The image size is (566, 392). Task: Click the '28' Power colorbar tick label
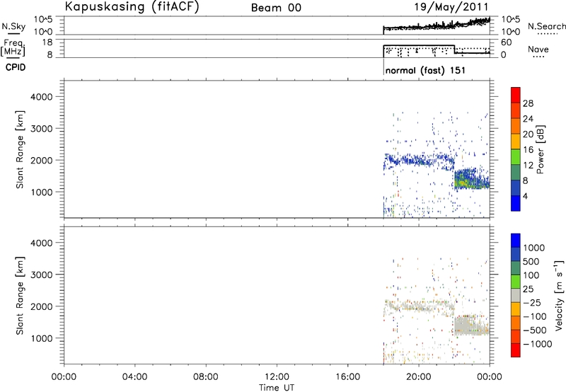tap(528, 103)
